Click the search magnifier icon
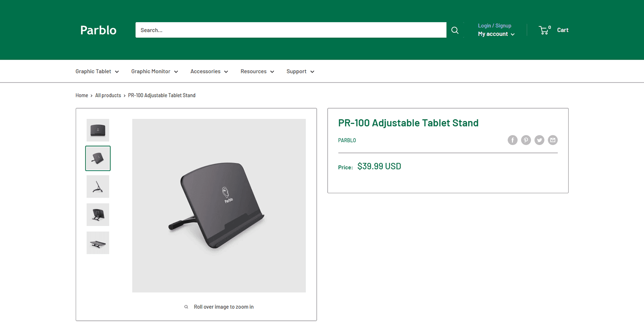Image resolution: width=644 pixels, height=322 pixels. [x=455, y=30]
